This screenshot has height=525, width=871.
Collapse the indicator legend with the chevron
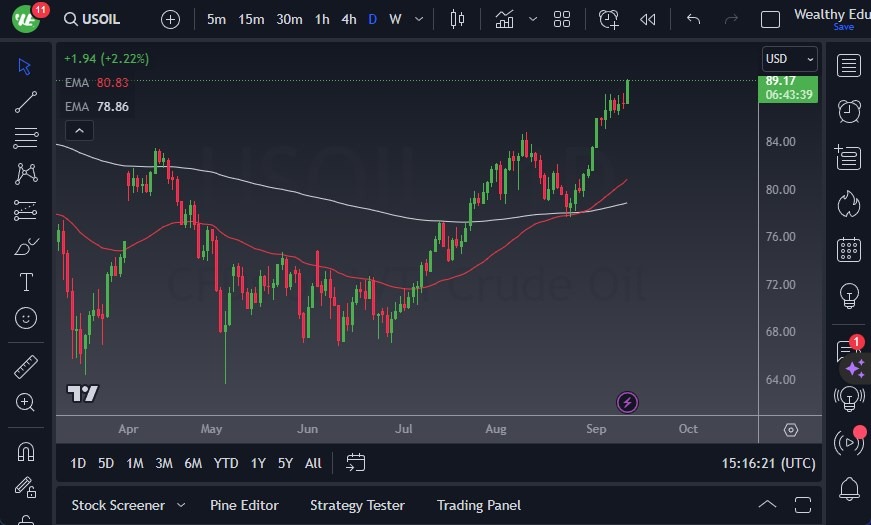tap(78, 130)
